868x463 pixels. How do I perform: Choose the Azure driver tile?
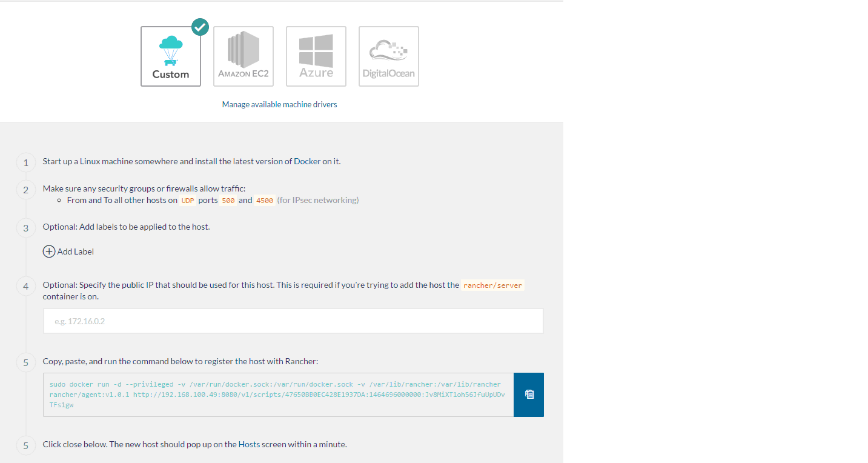tap(316, 56)
